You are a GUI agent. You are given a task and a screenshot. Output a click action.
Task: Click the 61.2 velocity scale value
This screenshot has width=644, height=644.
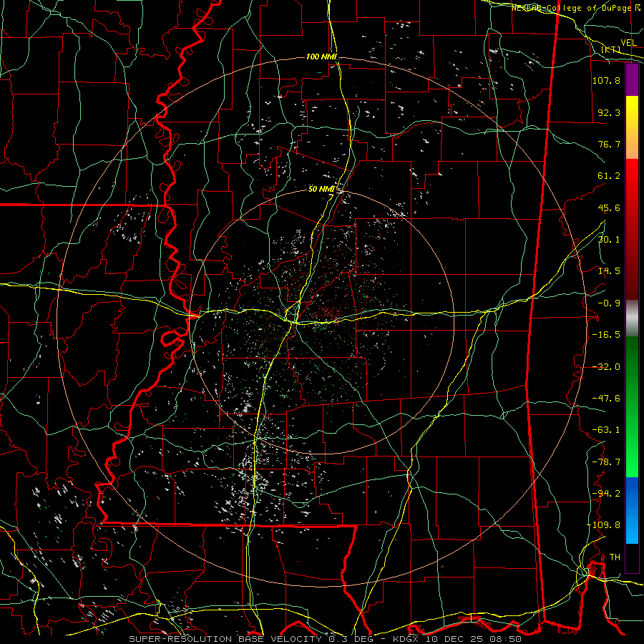pos(609,176)
